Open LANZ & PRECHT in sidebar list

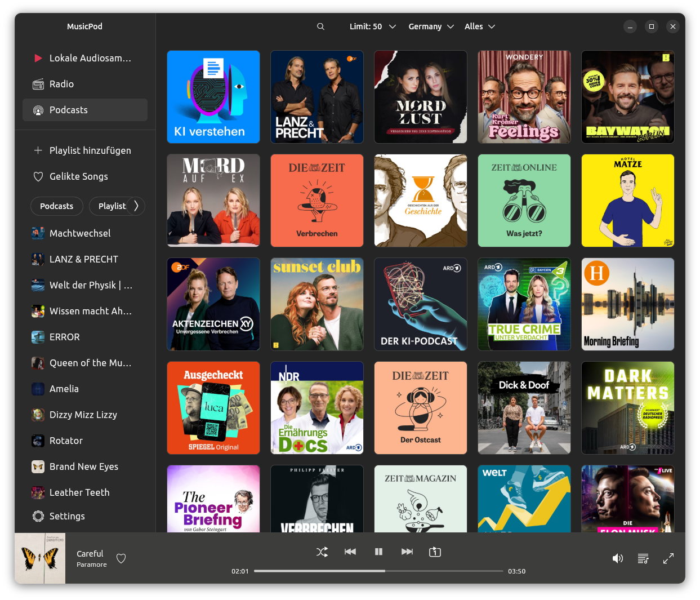[85, 259]
